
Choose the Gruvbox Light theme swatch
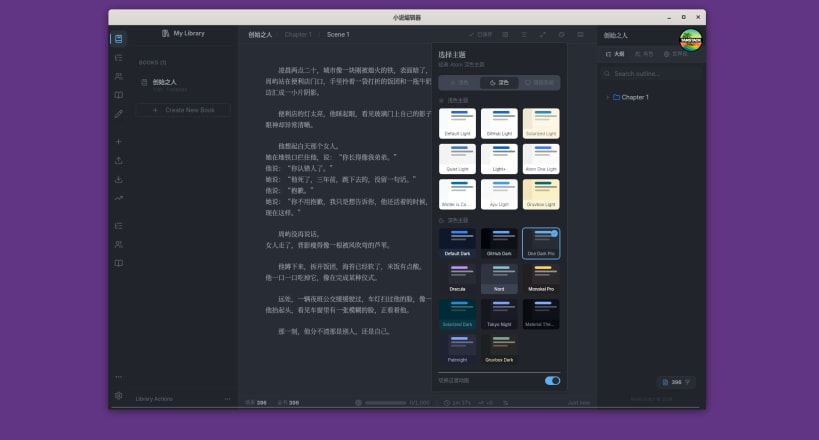tap(541, 194)
